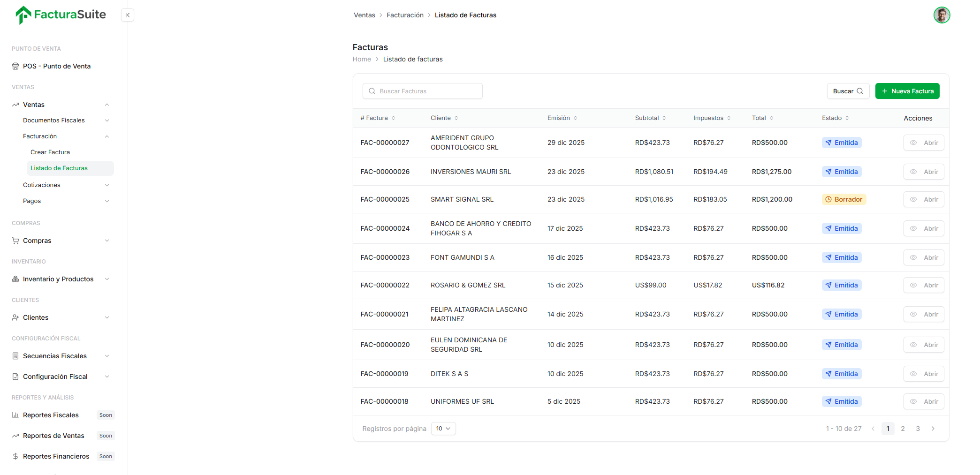Open the registros por página dropdown
980x475 pixels.
443,428
